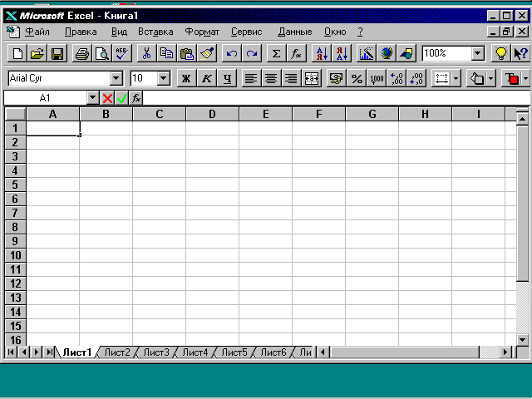Open the Tip Wizard light bulb
Screen dimensions: 532x399
[x=500, y=53]
